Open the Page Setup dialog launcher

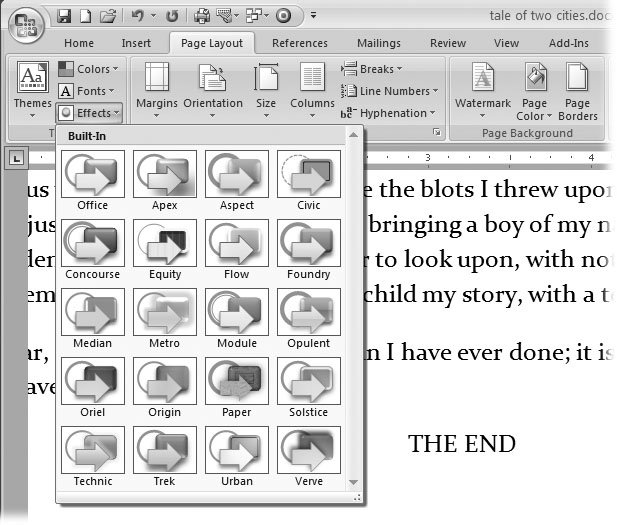coord(437,132)
